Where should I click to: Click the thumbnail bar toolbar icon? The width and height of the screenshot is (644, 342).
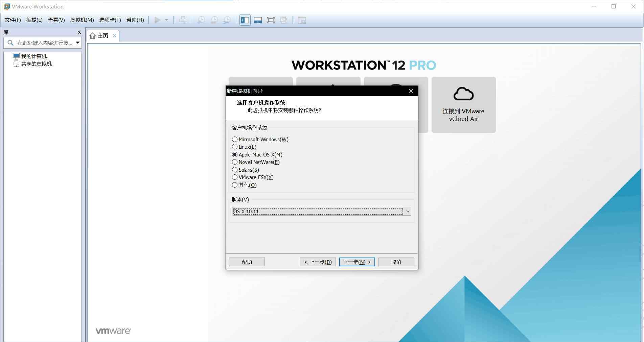click(x=258, y=20)
